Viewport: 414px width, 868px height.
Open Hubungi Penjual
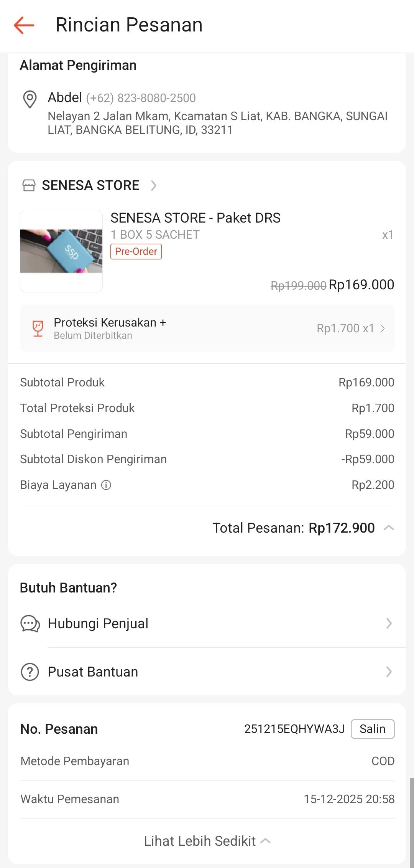pyautogui.click(x=98, y=624)
